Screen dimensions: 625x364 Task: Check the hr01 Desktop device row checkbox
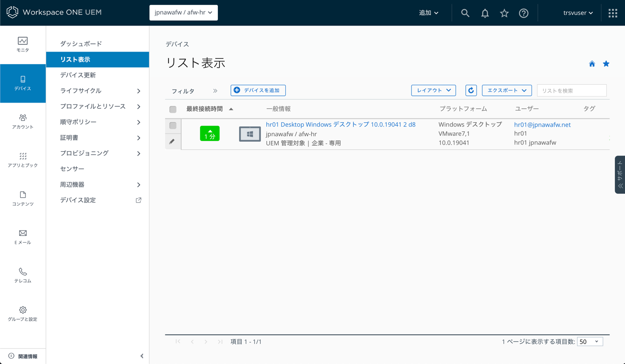click(173, 126)
